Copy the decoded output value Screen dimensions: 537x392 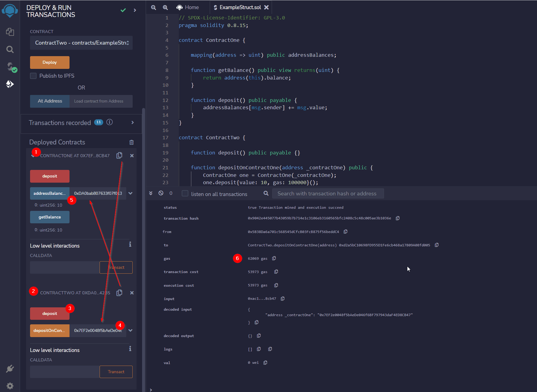[x=259, y=336]
